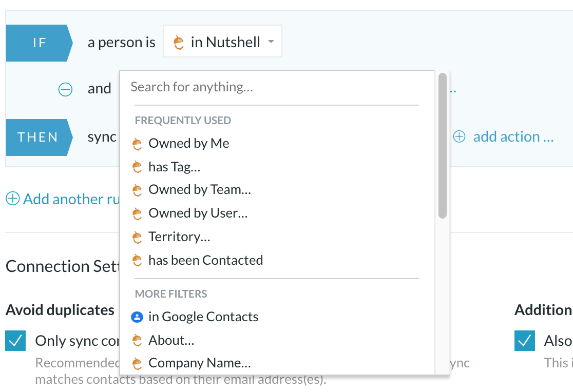This screenshot has width=573, height=392.
Task: Select 'Owned by Me' filter
Action: click(x=189, y=143)
